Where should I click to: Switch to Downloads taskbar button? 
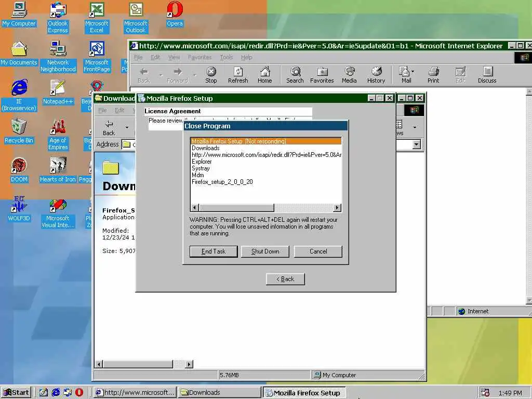[219, 393]
